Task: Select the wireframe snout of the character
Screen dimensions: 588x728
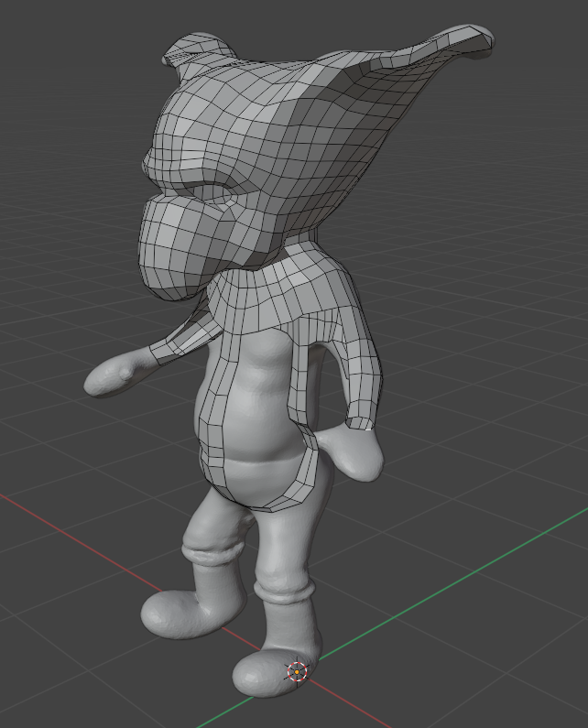Action: (183, 248)
